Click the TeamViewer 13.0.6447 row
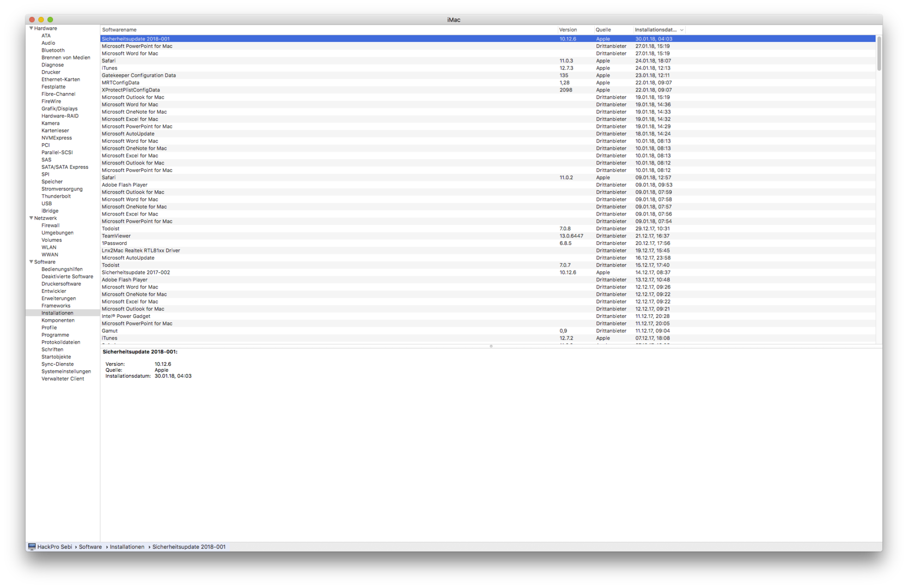The width and height of the screenshot is (908, 588). point(488,236)
